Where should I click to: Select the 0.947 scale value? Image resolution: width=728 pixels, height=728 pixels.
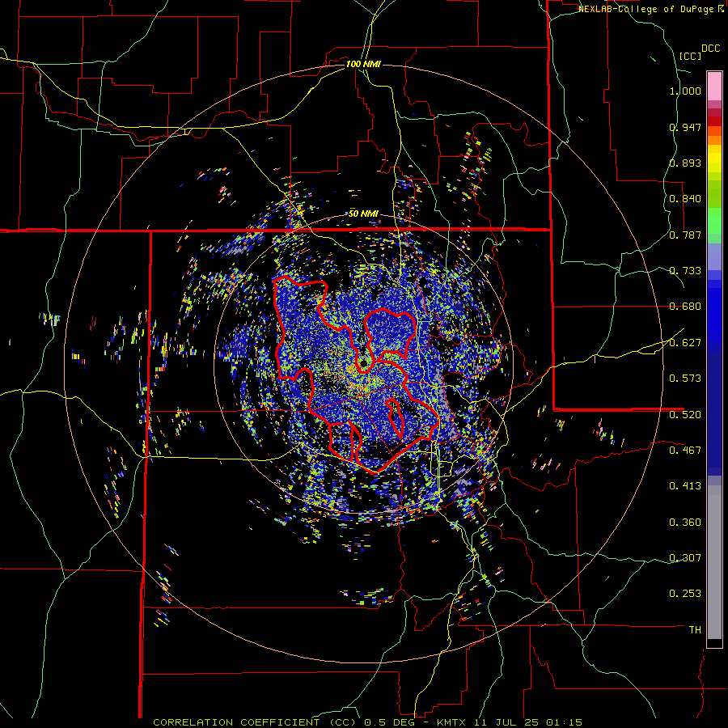pos(685,127)
